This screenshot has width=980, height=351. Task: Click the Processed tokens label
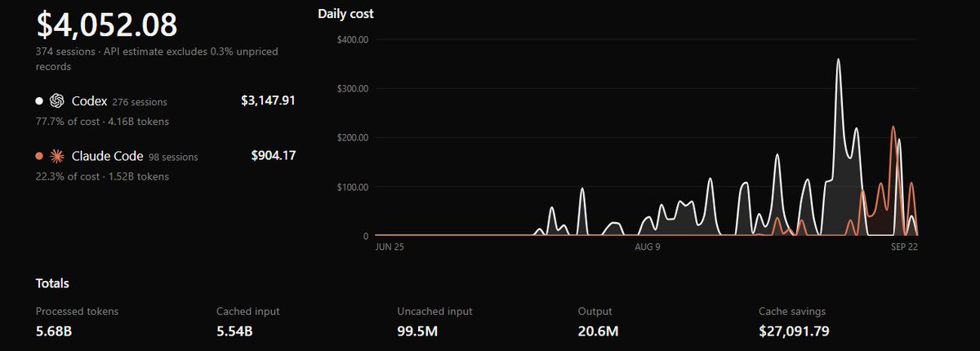coord(77,311)
